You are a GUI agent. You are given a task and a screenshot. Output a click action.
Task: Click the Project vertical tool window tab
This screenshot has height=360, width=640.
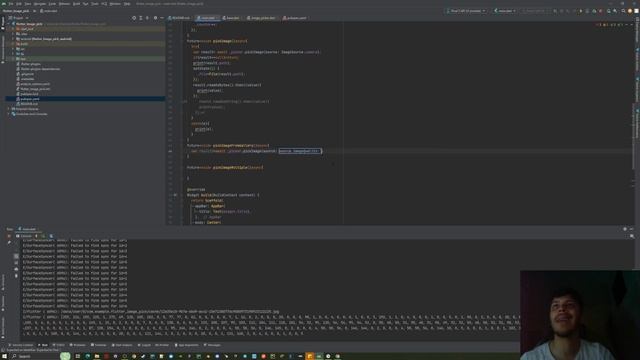(x=3, y=23)
